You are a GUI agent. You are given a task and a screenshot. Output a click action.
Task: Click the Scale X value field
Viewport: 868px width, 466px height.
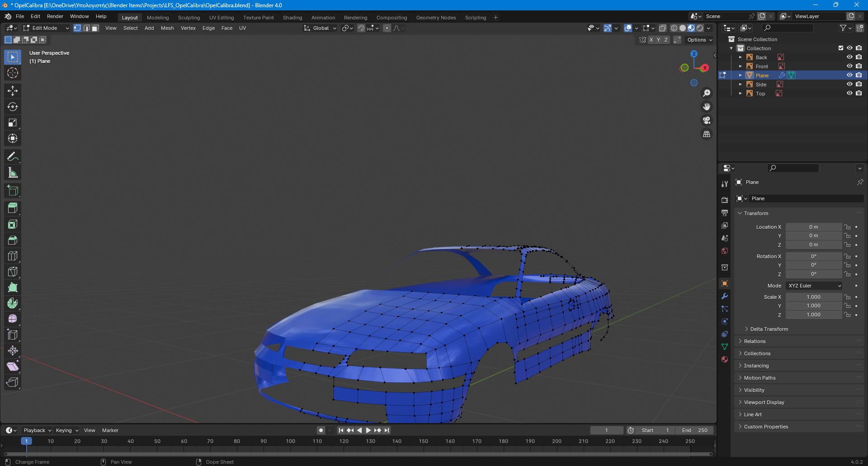(814, 297)
